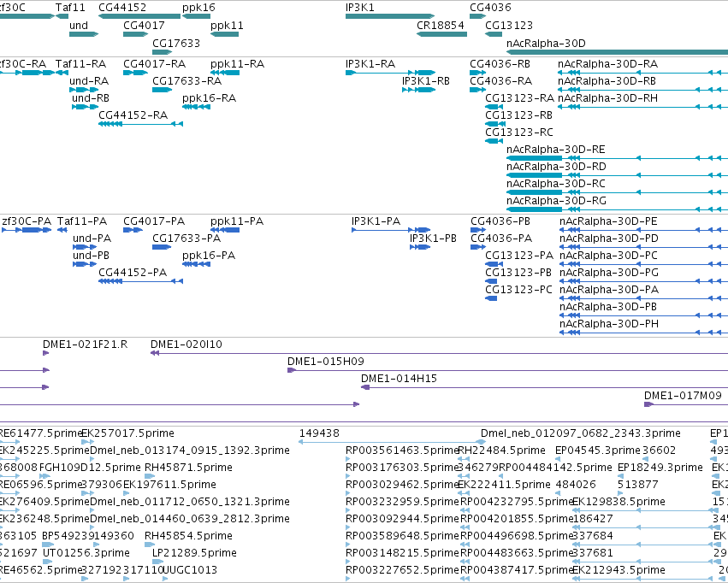Viewport: 728px width, 583px height.
Task: Select the nAcRalpha-30D-RA transcript
Action: coord(642,73)
